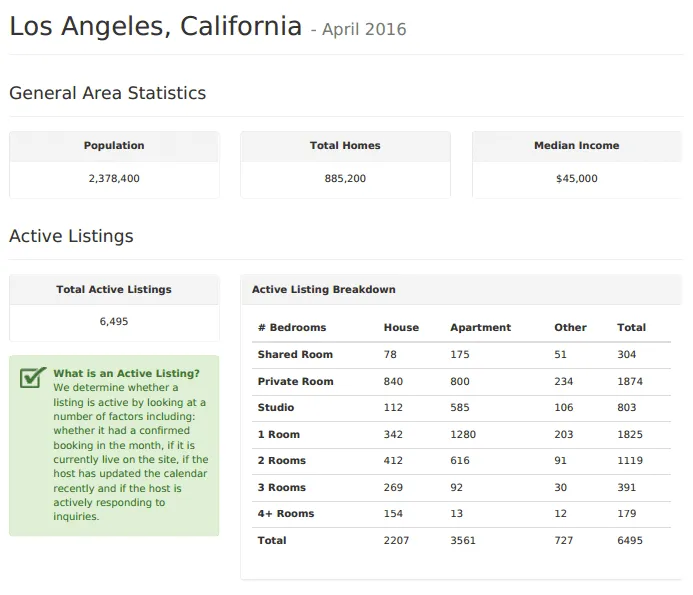Click Studio total 803

pos(627,408)
